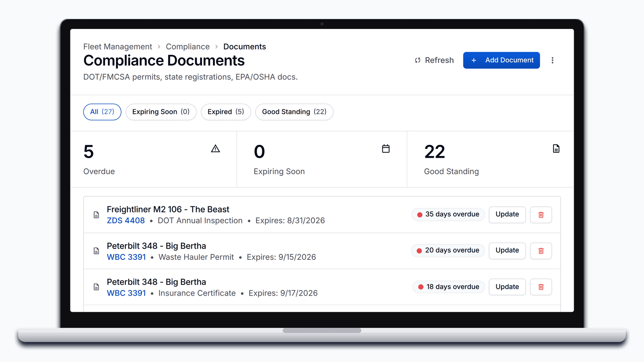Click file icon beside Freightliner M2 106 row
Image resolution: width=644 pixels, height=362 pixels.
pyautogui.click(x=96, y=215)
